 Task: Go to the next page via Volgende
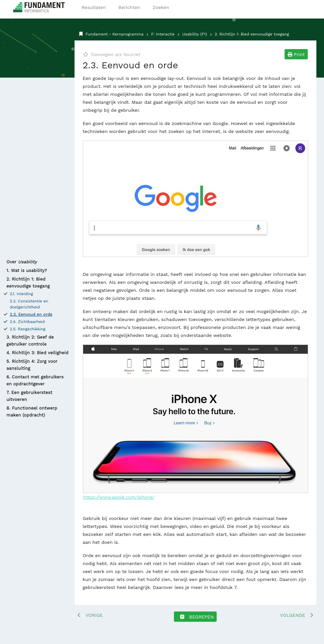click(x=297, y=615)
